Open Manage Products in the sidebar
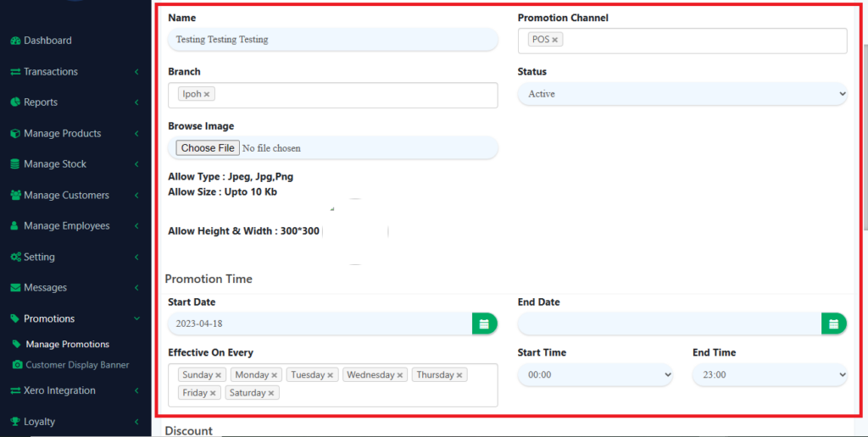Screen dimensions: 868x437 (62, 134)
